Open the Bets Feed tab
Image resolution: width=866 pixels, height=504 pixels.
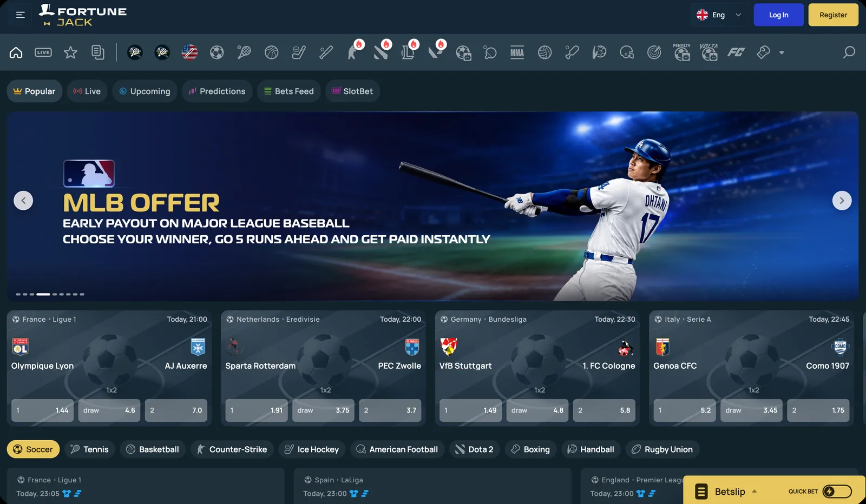coord(289,91)
